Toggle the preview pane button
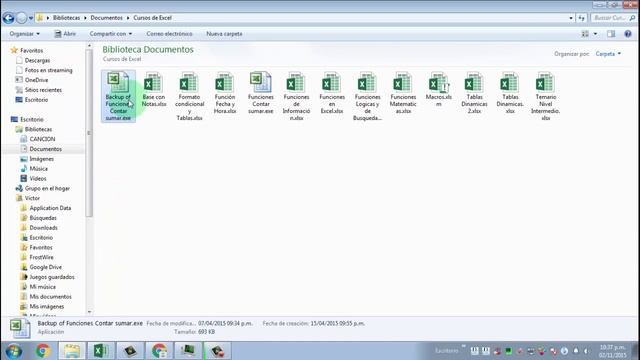 tap(611, 34)
